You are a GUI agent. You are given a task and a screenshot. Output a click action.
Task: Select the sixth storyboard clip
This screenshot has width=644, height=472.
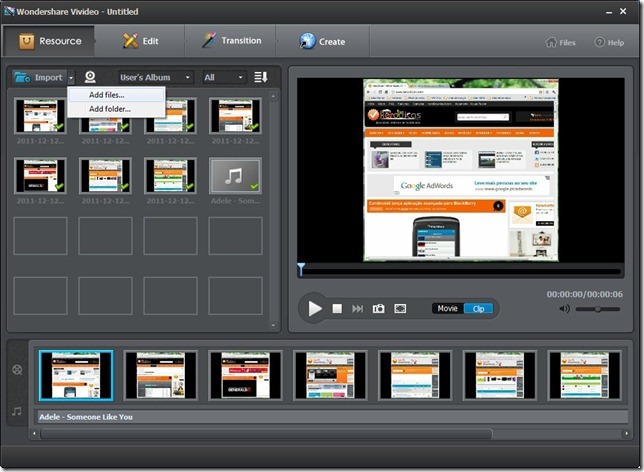pyautogui.click(x=500, y=375)
